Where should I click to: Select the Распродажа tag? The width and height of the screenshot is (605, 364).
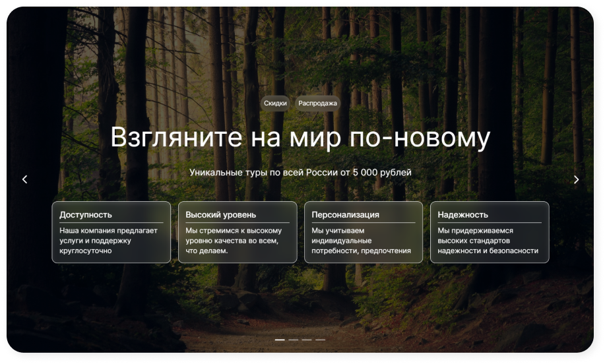coord(317,104)
